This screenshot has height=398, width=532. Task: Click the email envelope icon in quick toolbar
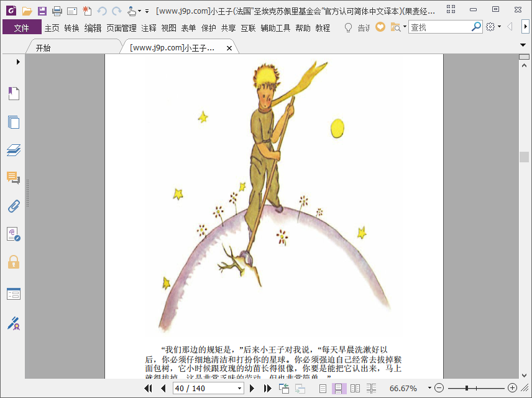point(72,12)
